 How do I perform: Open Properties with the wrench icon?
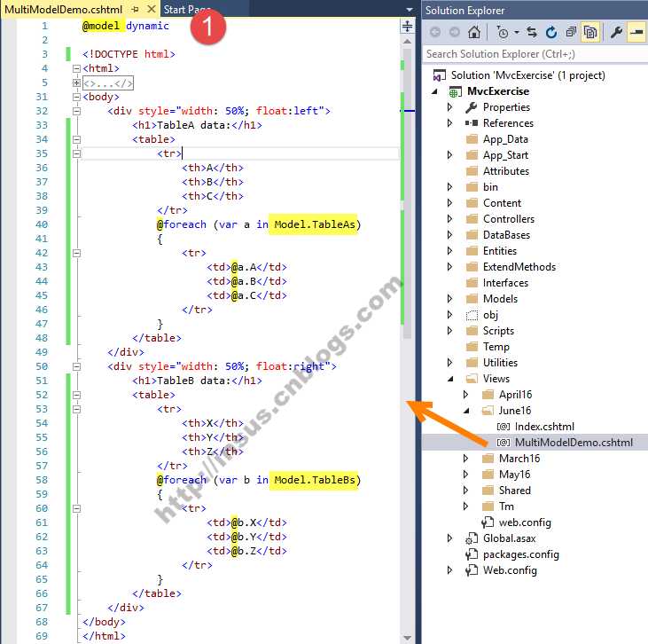616,32
